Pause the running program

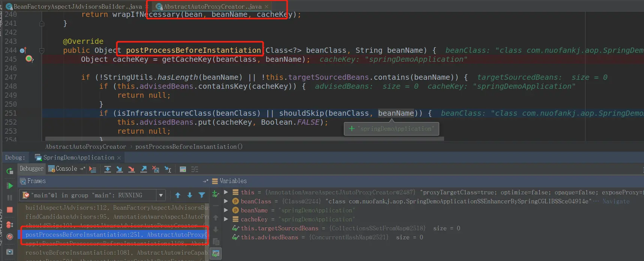[x=10, y=198]
